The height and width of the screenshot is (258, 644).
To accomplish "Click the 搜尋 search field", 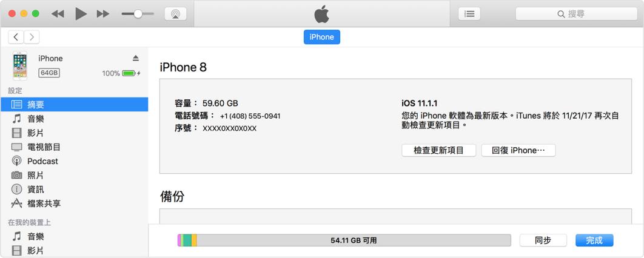I will coord(577,14).
